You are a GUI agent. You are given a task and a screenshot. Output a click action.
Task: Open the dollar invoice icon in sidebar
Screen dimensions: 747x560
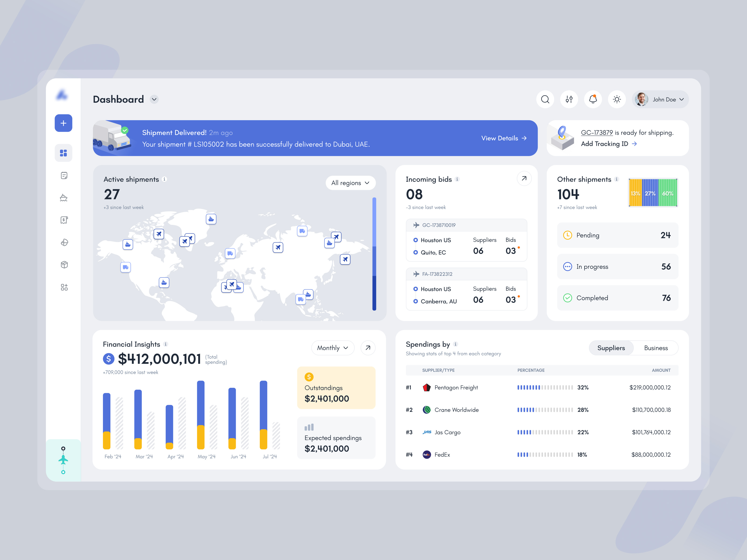pos(64,220)
